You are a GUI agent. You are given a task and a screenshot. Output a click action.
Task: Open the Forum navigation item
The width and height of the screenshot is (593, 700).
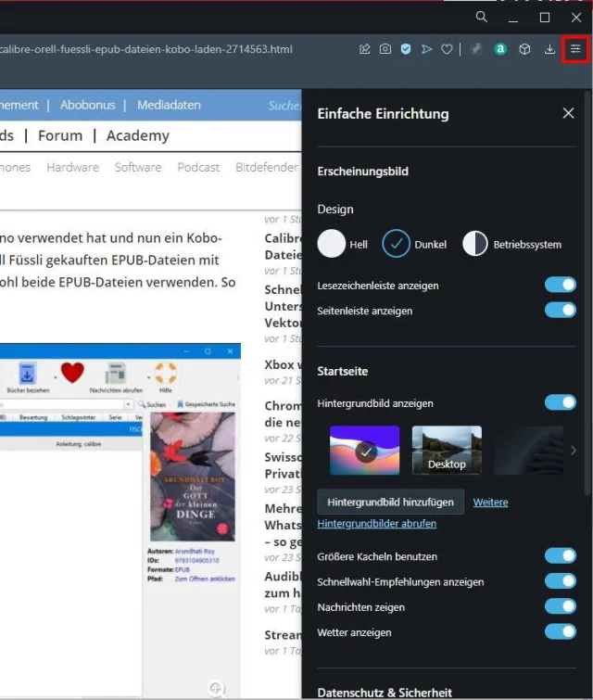tap(60, 135)
